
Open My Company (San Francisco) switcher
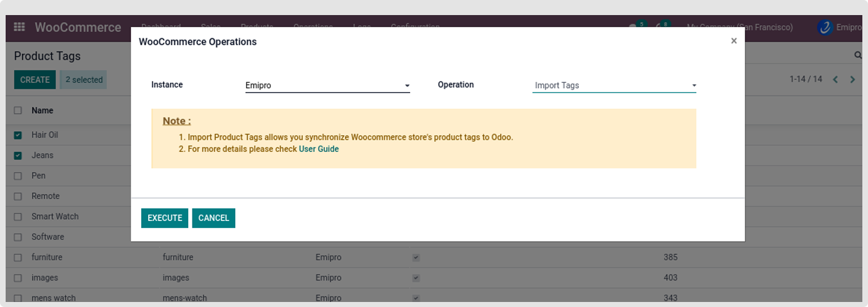pyautogui.click(x=739, y=27)
